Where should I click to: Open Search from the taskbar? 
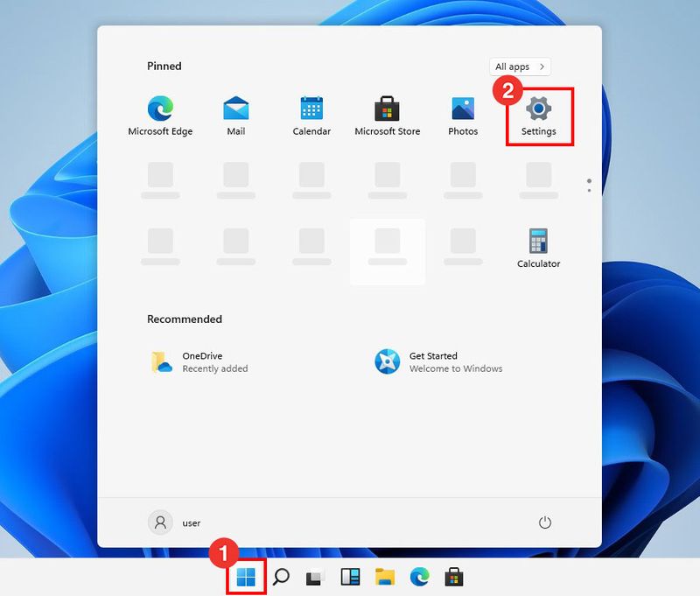pyautogui.click(x=281, y=578)
